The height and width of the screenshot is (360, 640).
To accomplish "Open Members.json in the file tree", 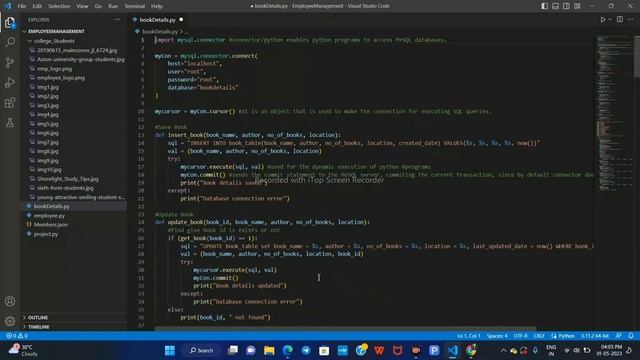I will pyautogui.click(x=51, y=224).
